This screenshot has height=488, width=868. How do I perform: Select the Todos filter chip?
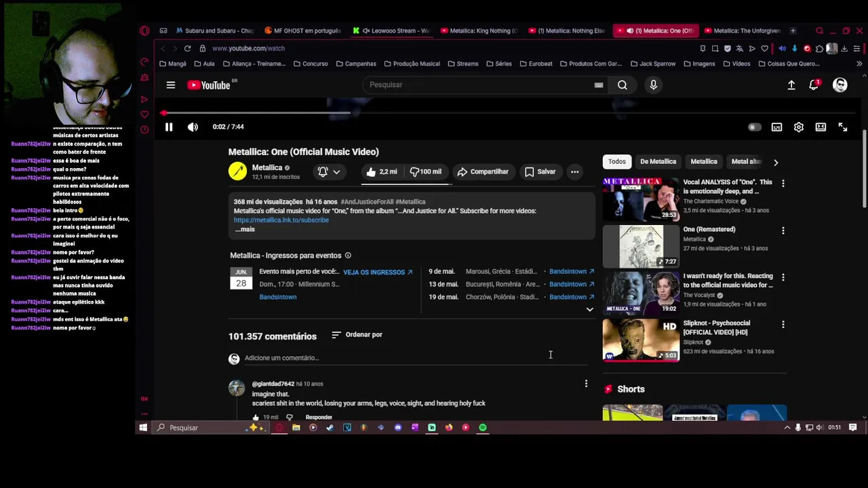click(617, 162)
